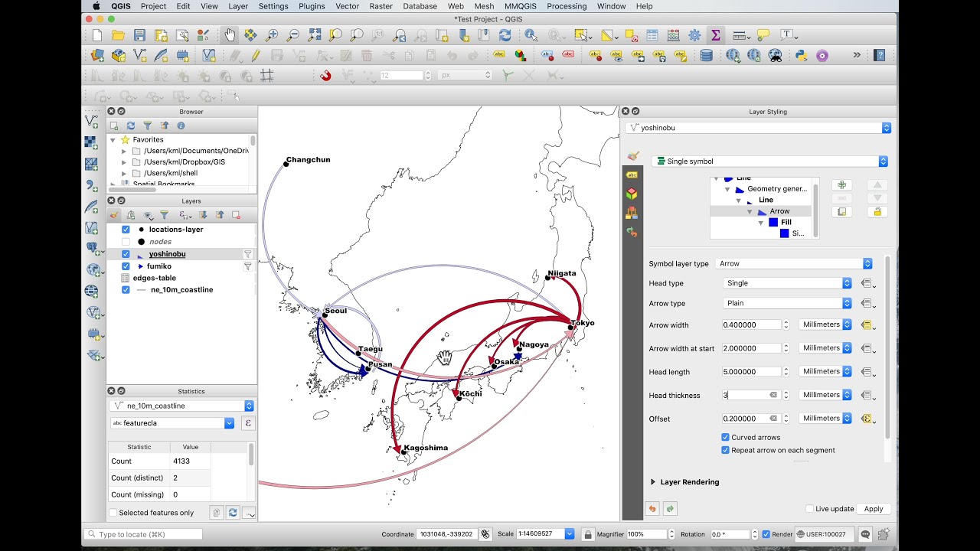Select the Zoom Out magnifier tool
Image resolution: width=980 pixels, height=551 pixels.
[292, 35]
